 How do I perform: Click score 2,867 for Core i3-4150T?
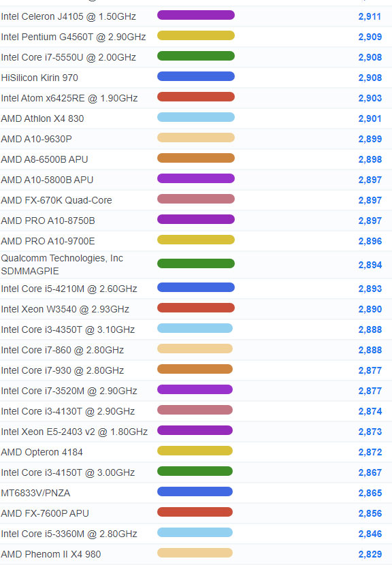(x=370, y=472)
